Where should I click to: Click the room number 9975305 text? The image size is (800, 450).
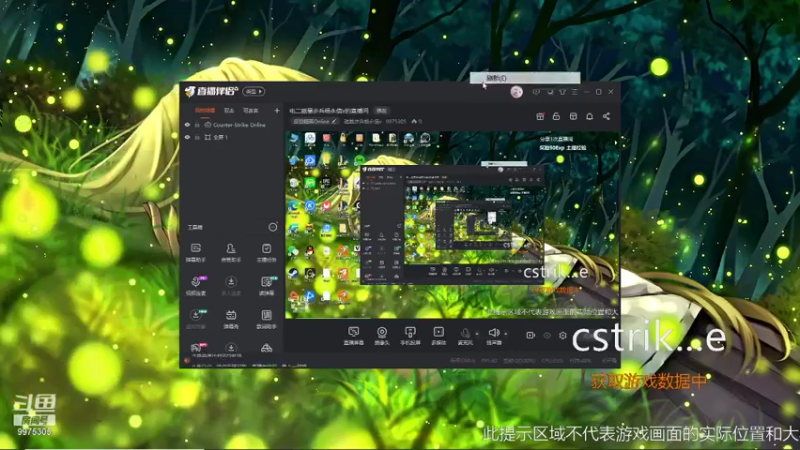(396, 121)
